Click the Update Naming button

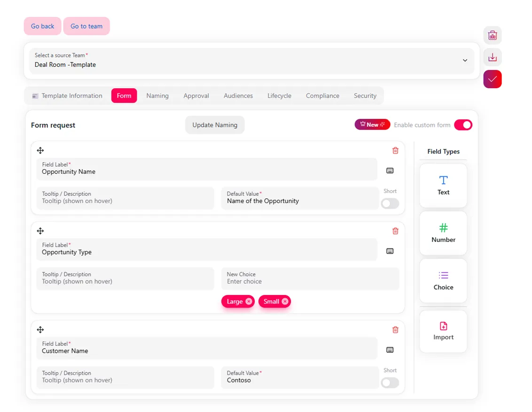[x=215, y=125]
